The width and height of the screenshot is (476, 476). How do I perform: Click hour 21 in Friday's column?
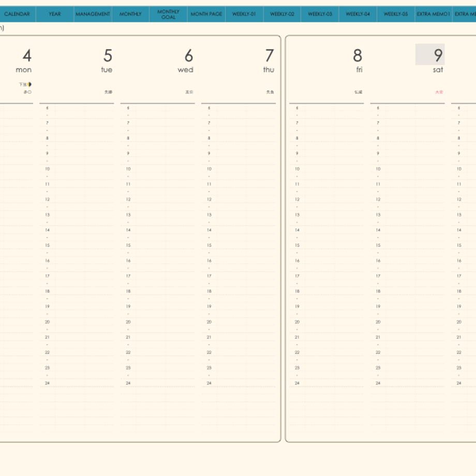(x=297, y=337)
